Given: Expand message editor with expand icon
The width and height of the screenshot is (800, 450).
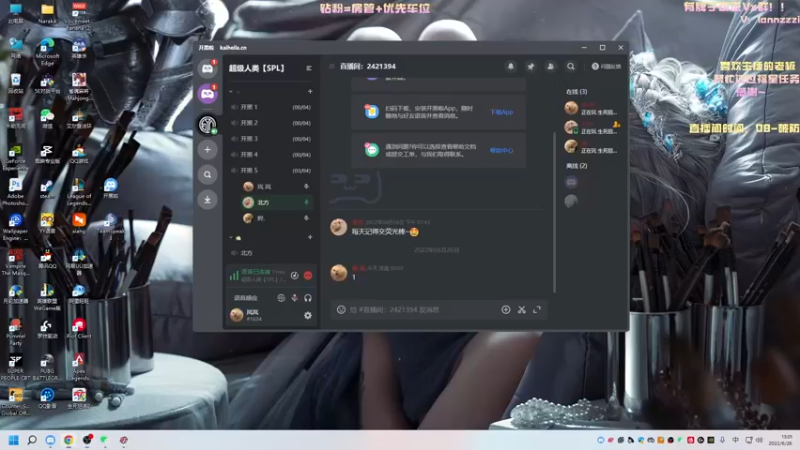Looking at the screenshot, I should (x=537, y=310).
